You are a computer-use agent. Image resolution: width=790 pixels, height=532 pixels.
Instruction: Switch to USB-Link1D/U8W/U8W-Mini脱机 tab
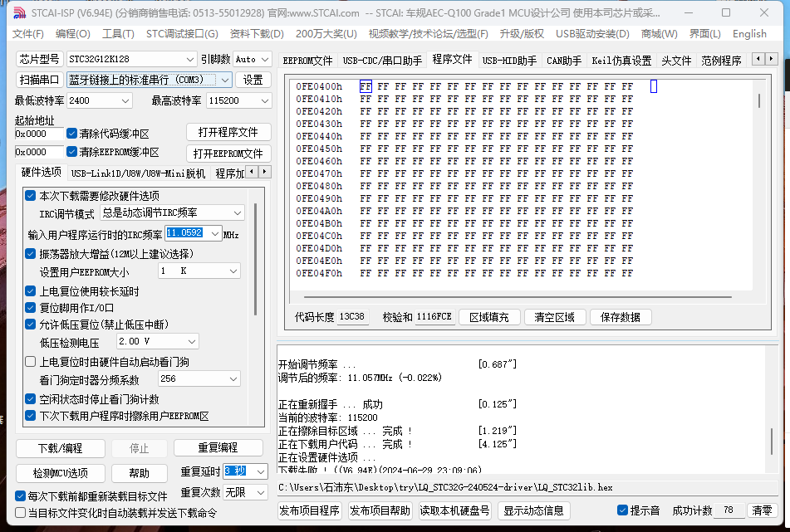click(x=138, y=173)
